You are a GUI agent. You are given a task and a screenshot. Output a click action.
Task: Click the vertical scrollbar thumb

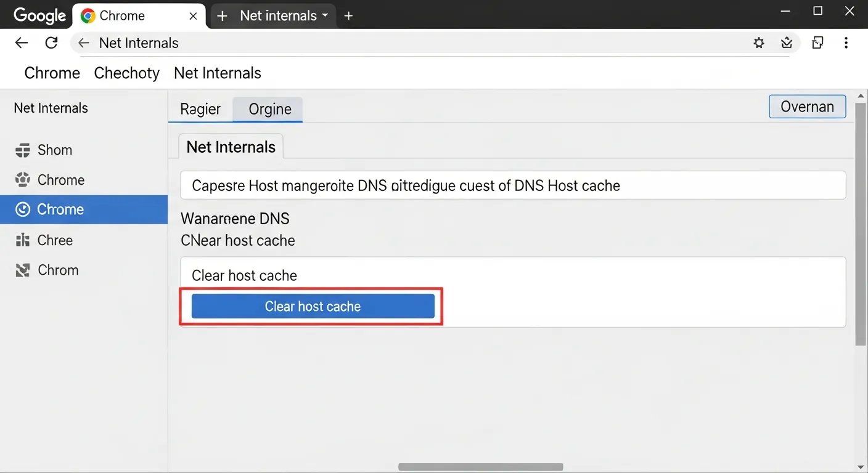pyautogui.click(x=861, y=224)
